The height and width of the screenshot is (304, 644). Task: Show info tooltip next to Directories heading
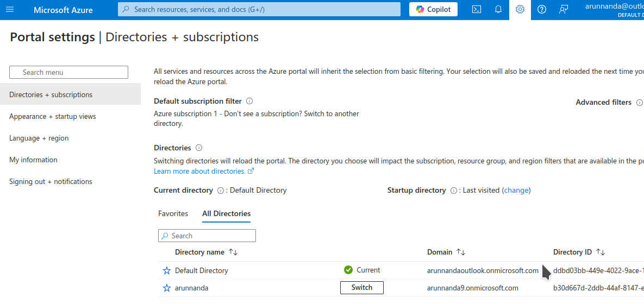click(x=199, y=148)
